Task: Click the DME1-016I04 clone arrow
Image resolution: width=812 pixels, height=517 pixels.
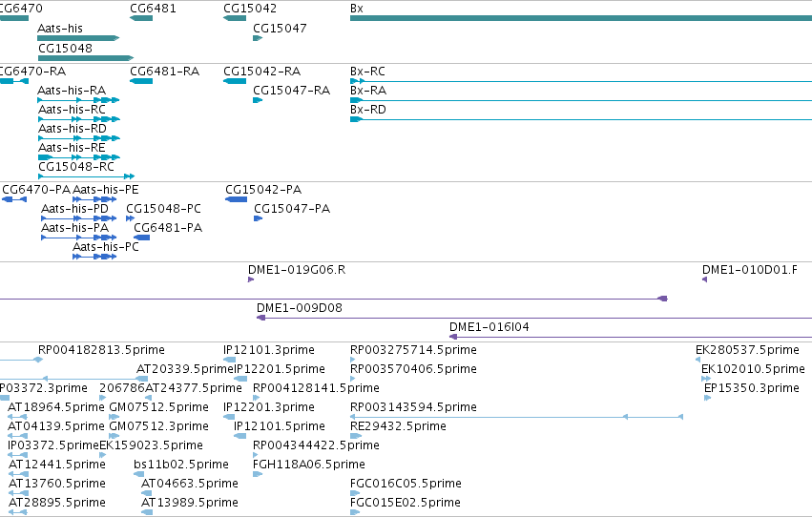Action: point(631,337)
